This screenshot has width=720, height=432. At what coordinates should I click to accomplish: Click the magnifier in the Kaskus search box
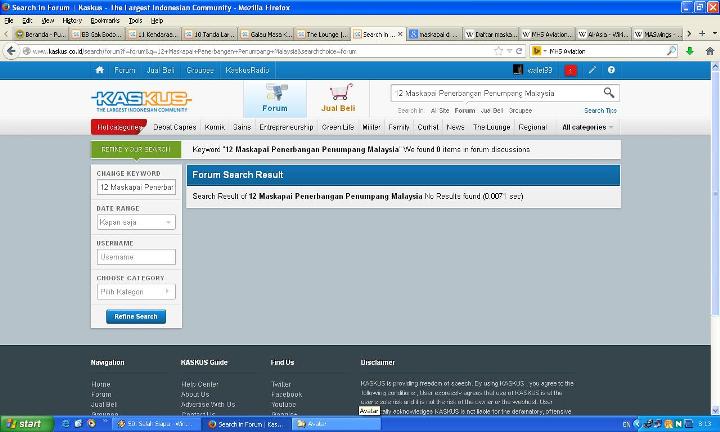point(608,93)
